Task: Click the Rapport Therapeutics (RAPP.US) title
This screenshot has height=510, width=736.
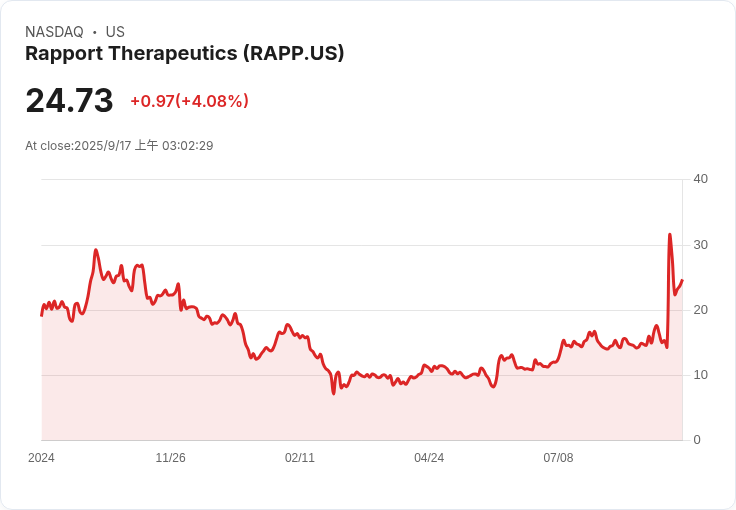Action: click(184, 53)
